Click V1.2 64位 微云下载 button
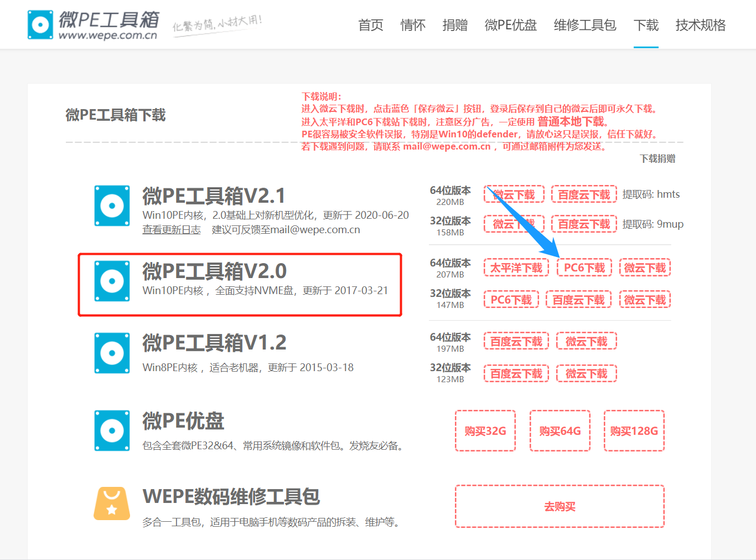This screenshot has height=560, width=756. (x=587, y=342)
